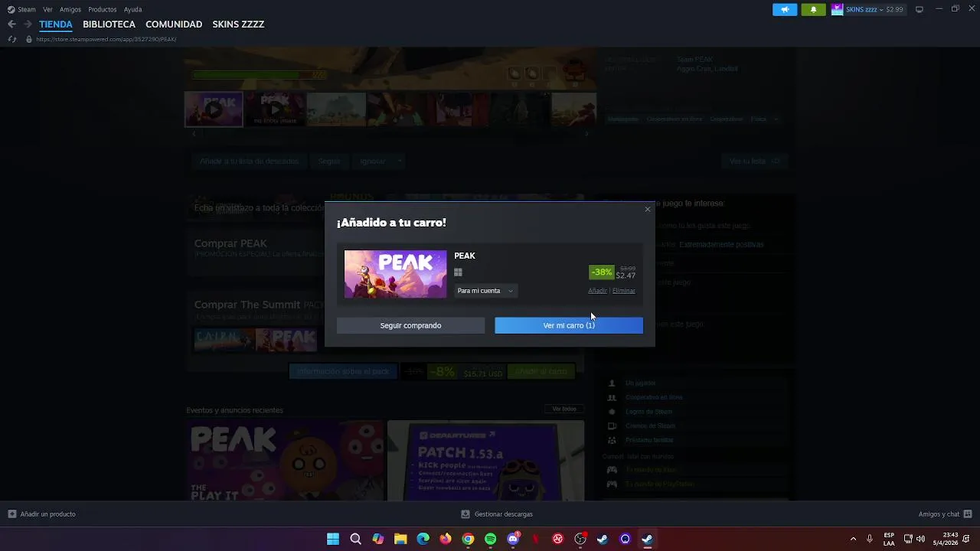Click the Añadir link in cart dialog
The width and height of the screenshot is (980, 551).
coord(597,291)
